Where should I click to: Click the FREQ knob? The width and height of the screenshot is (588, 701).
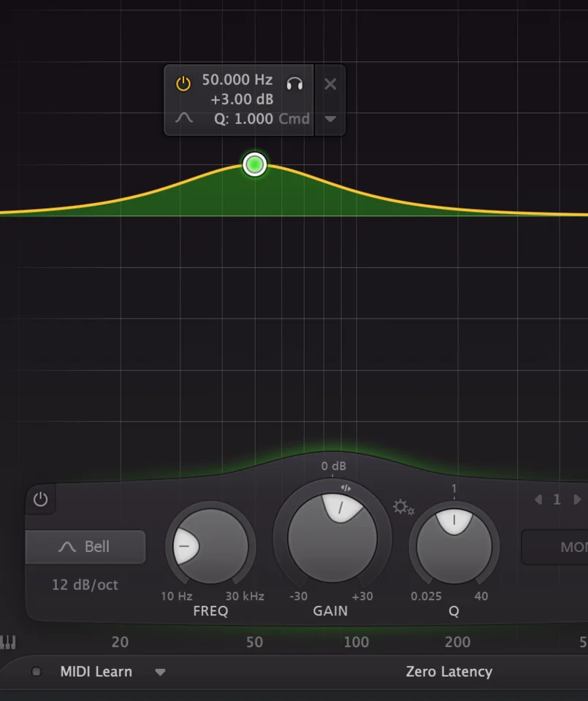tap(210, 546)
